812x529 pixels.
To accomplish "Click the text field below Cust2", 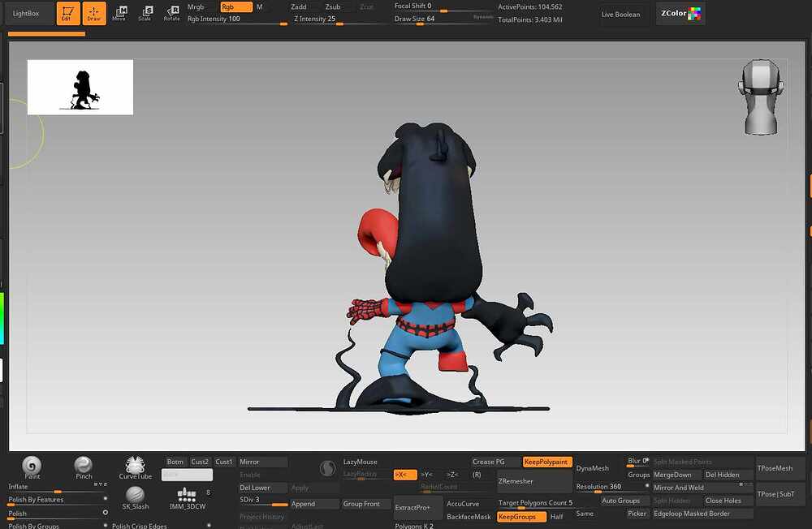I will (x=187, y=475).
